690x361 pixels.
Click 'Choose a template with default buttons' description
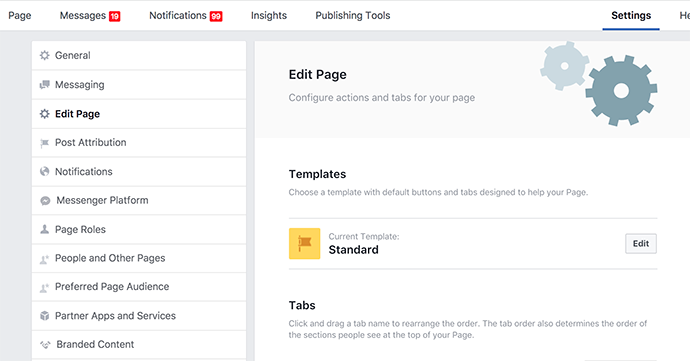coord(438,192)
